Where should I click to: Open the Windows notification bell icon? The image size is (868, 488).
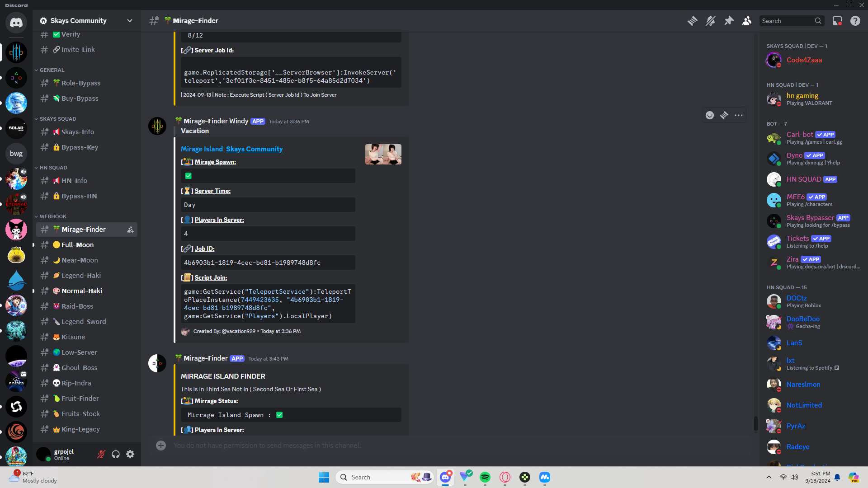pos(837,477)
